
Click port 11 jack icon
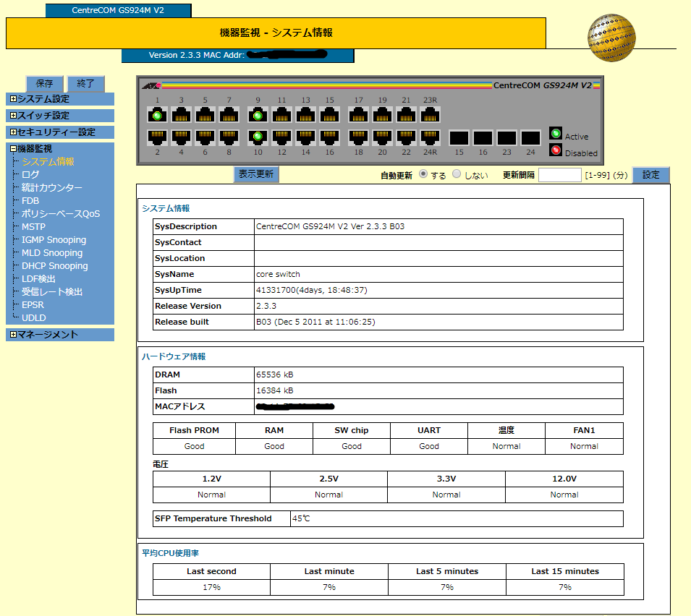281,116
